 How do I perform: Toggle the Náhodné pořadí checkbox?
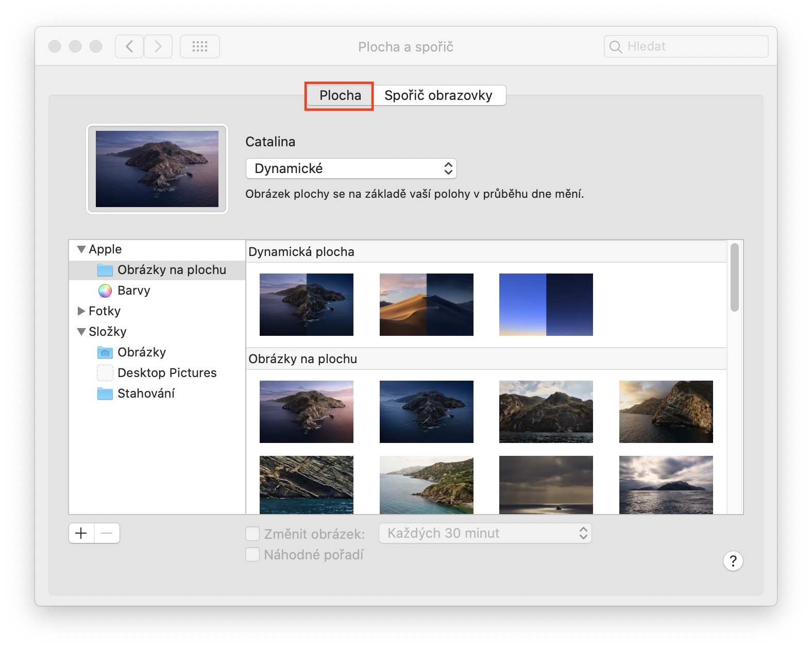pos(252,555)
